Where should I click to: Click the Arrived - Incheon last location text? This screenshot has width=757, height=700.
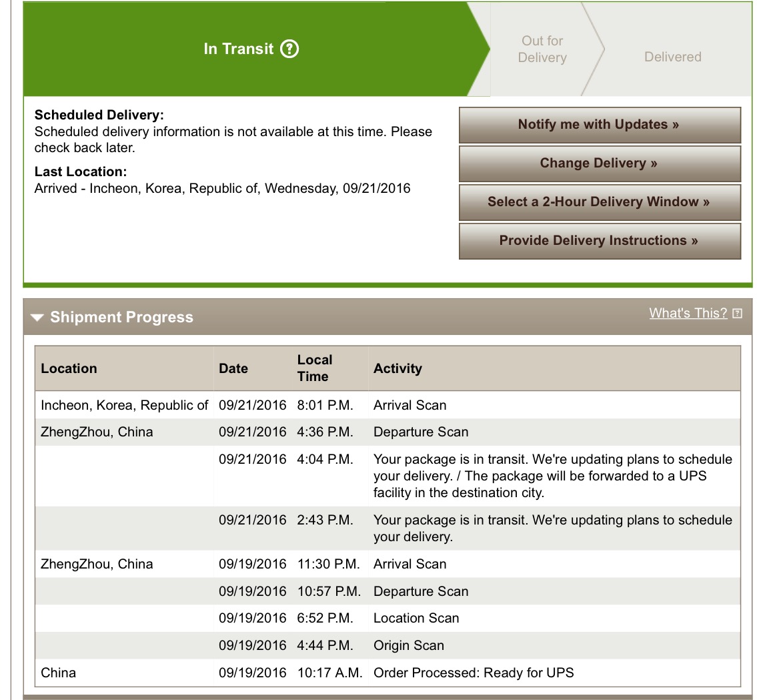tap(223, 188)
